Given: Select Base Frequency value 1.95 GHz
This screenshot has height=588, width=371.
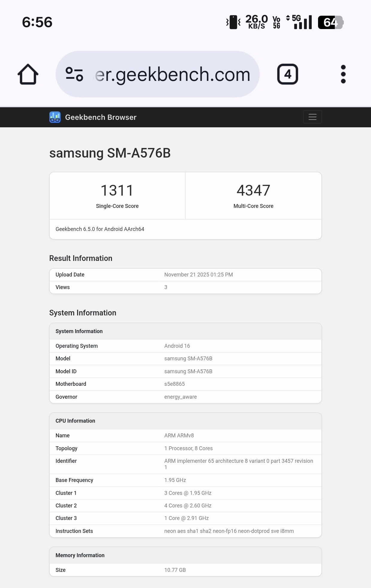Looking at the screenshot, I should click(x=175, y=480).
